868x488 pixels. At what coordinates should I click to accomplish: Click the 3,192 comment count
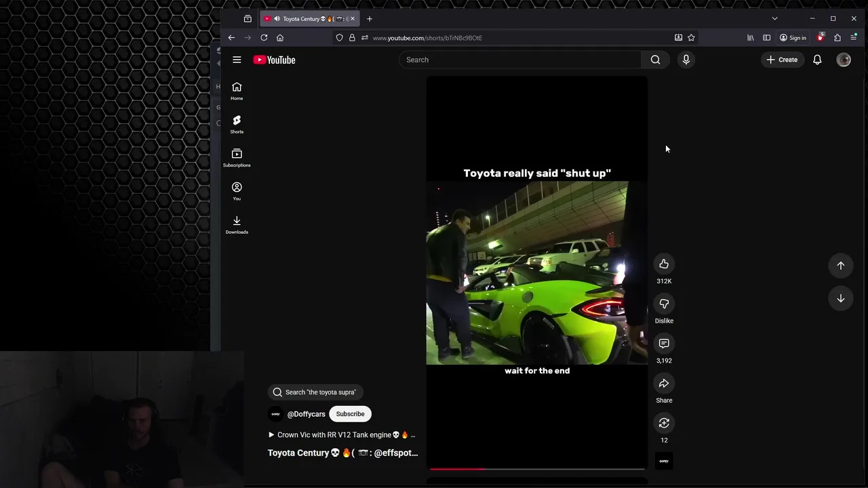click(x=664, y=361)
